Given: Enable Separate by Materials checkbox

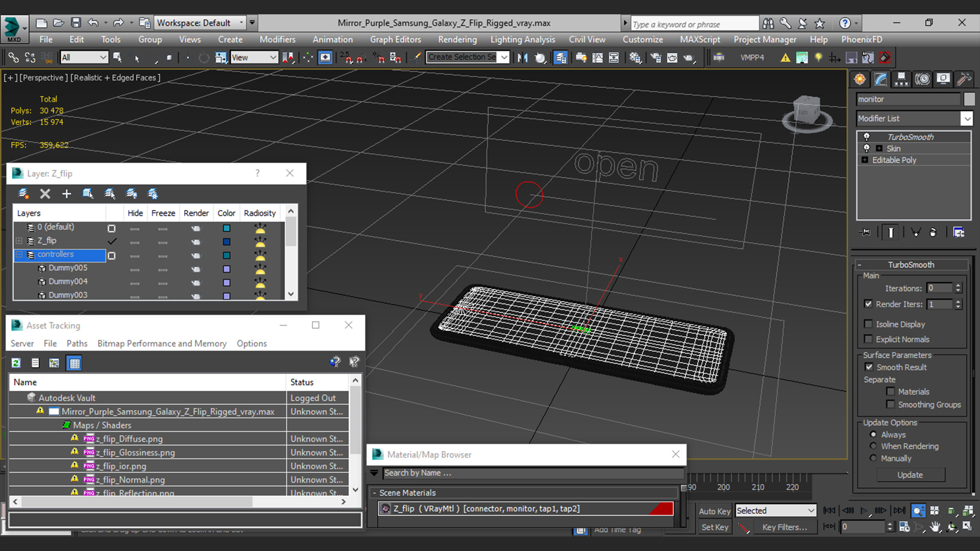Looking at the screenshot, I should [x=891, y=391].
